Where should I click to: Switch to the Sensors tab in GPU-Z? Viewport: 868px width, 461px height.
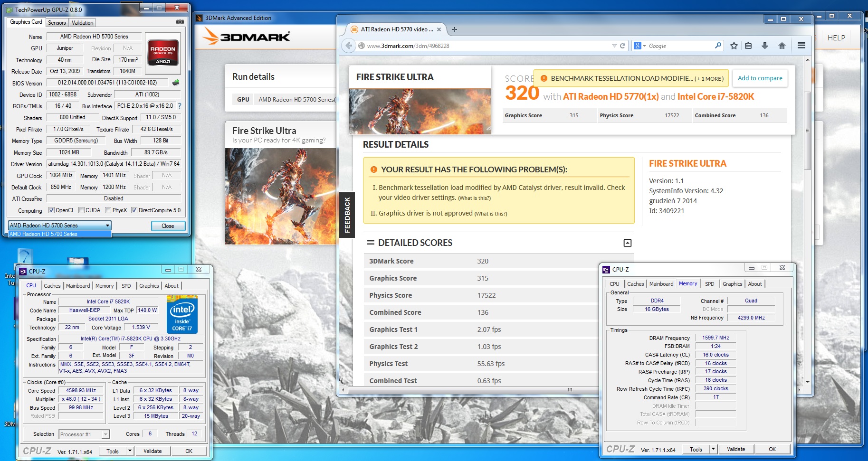coord(57,23)
